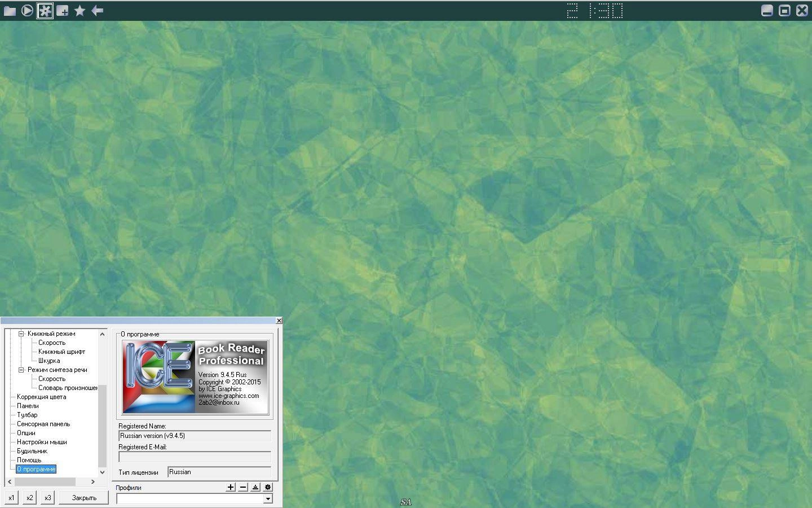Click the tree horizontal scroll left arrow

click(10, 481)
